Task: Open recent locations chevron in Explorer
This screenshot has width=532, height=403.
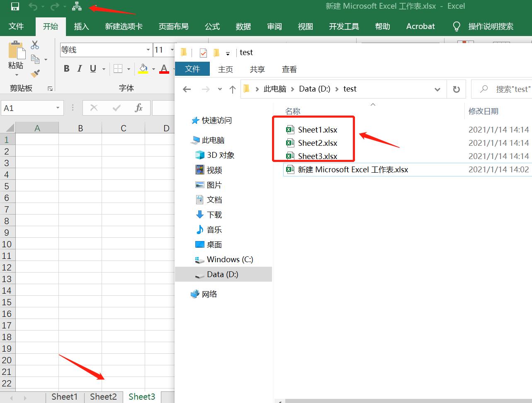Action: [220, 89]
